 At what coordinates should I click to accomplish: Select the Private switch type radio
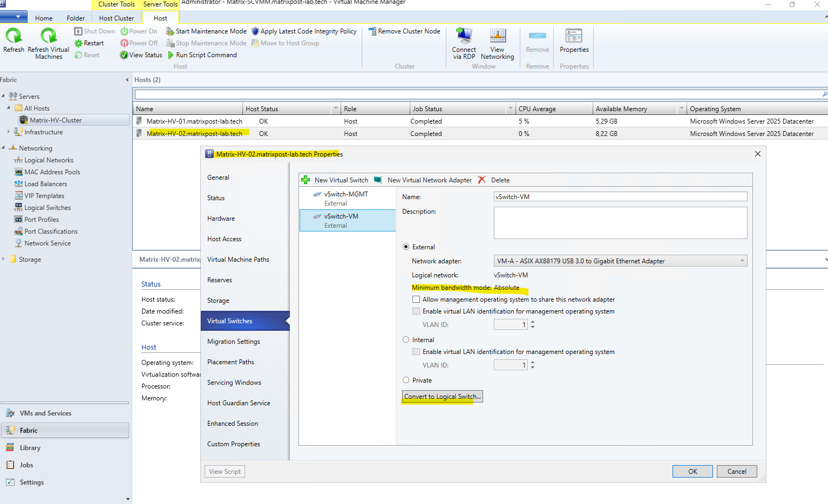pos(406,380)
